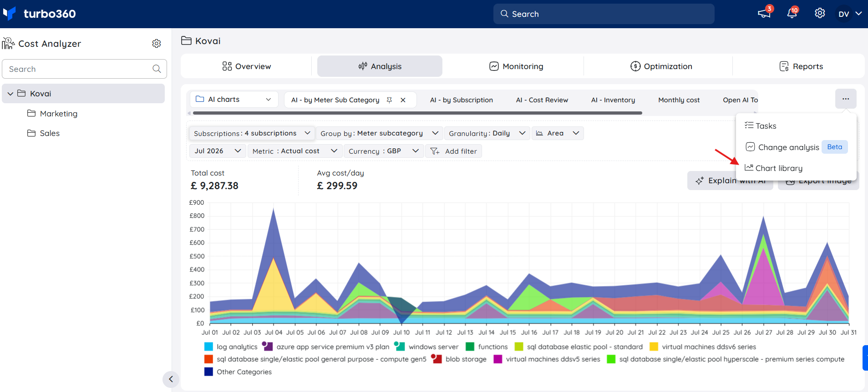Click the Add filter button
Screen dimensions: 868x392
point(453,151)
